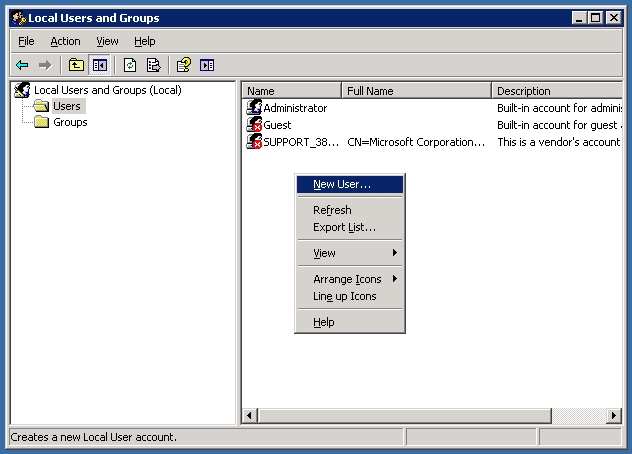Click the Export List toolbar icon

pyautogui.click(x=153, y=65)
